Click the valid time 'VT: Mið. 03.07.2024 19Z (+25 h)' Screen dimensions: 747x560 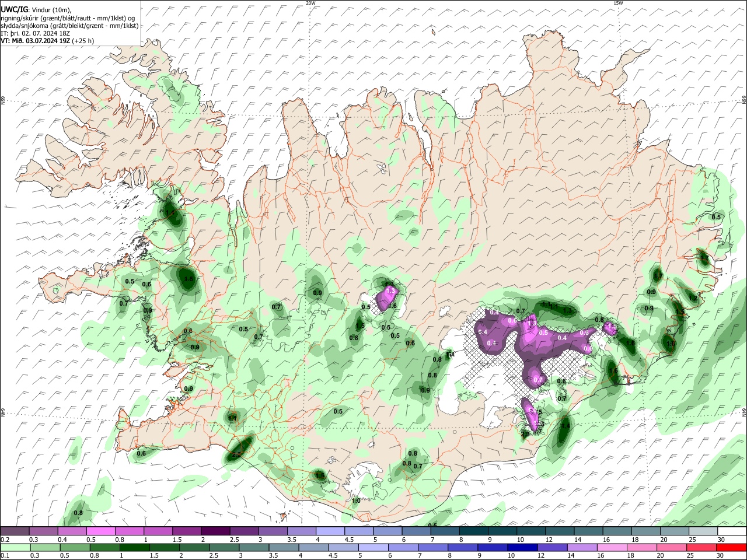[47, 41]
